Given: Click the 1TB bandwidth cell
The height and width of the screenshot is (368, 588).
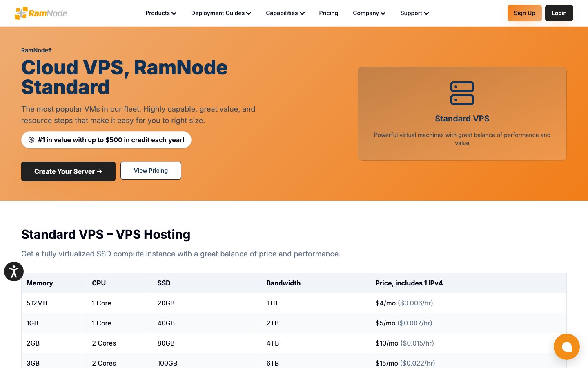Looking at the screenshot, I should (316, 303).
